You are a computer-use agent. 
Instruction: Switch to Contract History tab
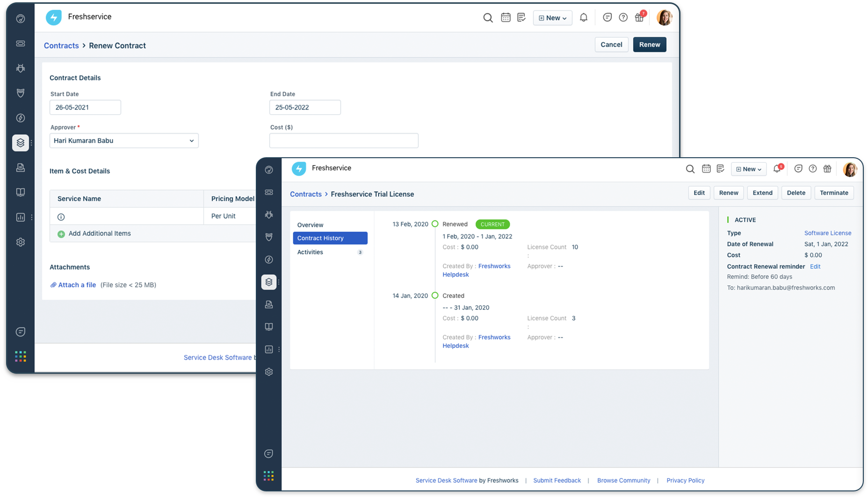[x=330, y=238]
